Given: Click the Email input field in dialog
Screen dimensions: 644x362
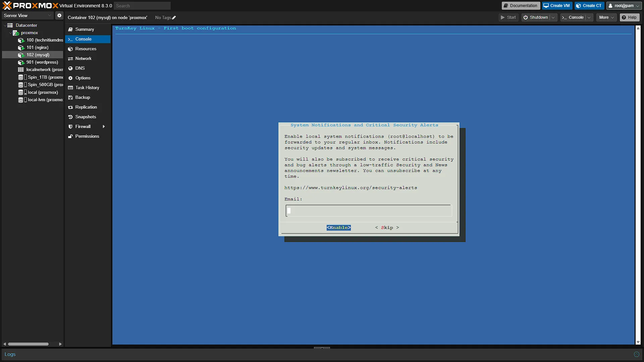Looking at the screenshot, I should 369,211.
